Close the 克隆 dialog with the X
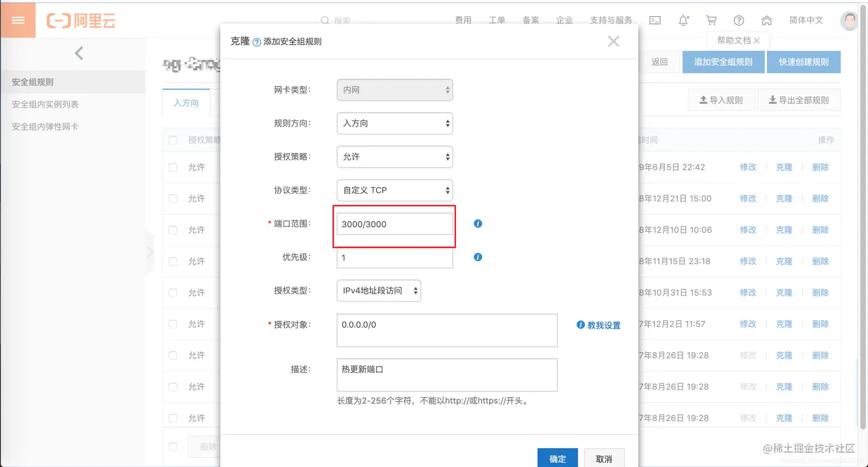Viewport: 868px width, 467px height. click(x=614, y=41)
